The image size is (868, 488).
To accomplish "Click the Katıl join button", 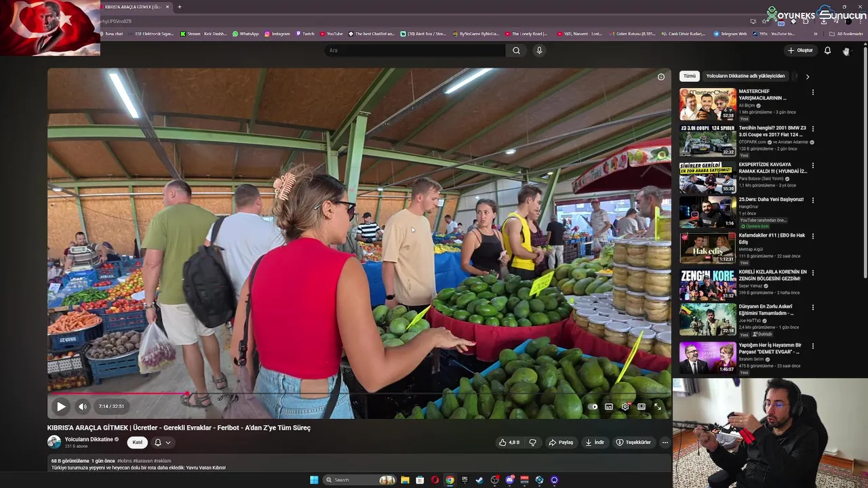I will tap(138, 443).
